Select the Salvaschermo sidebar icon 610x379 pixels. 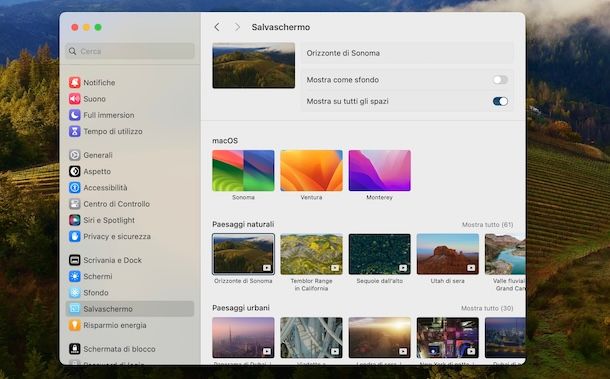click(75, 309)
